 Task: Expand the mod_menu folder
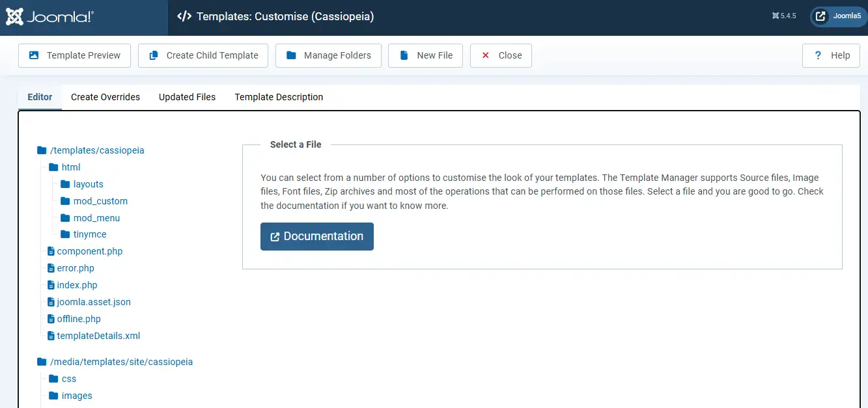point(96,218)
